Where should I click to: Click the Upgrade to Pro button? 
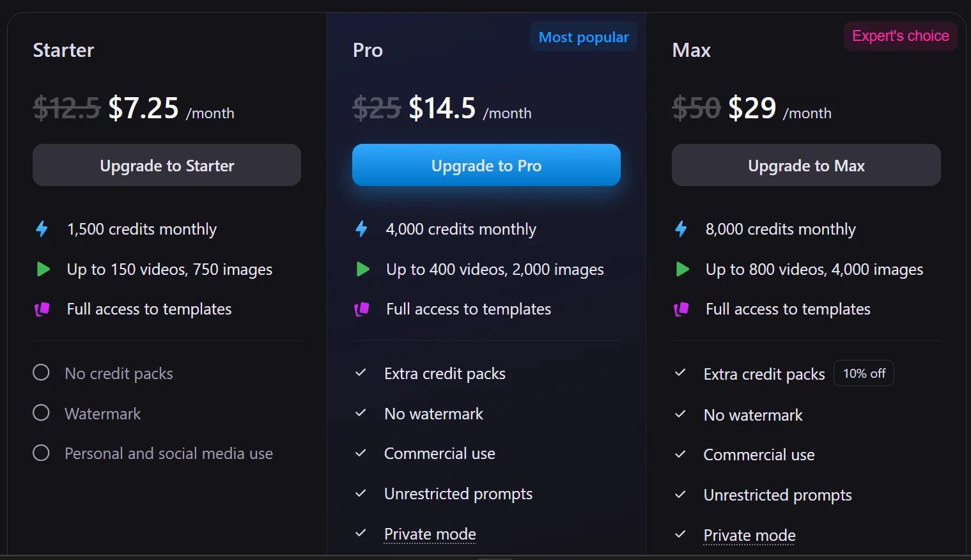click(486, 166)
